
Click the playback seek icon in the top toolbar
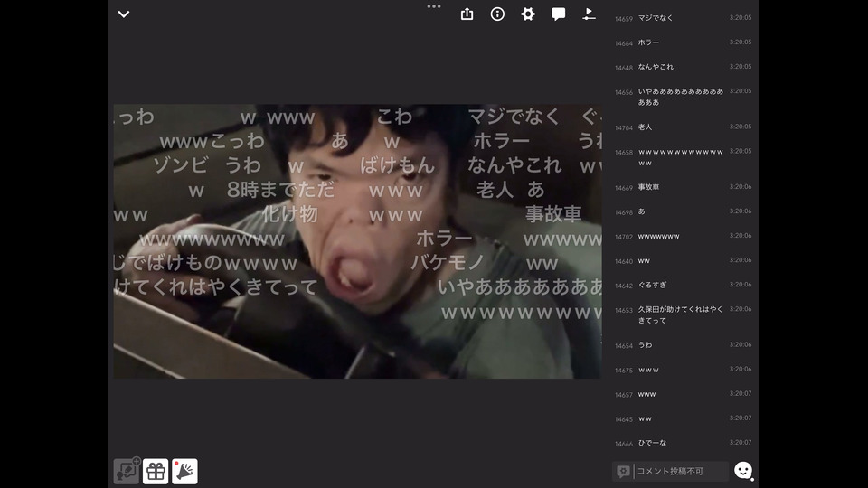pos(589,14)
